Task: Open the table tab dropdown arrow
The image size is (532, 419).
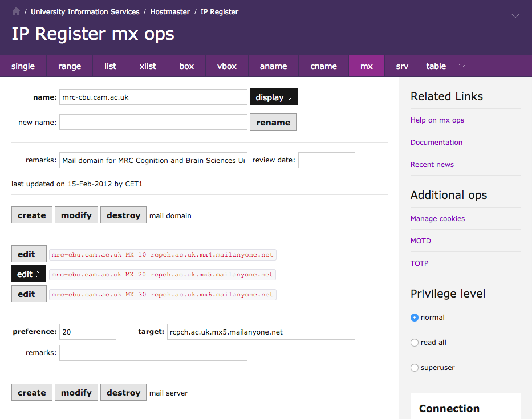Action: 462,66
